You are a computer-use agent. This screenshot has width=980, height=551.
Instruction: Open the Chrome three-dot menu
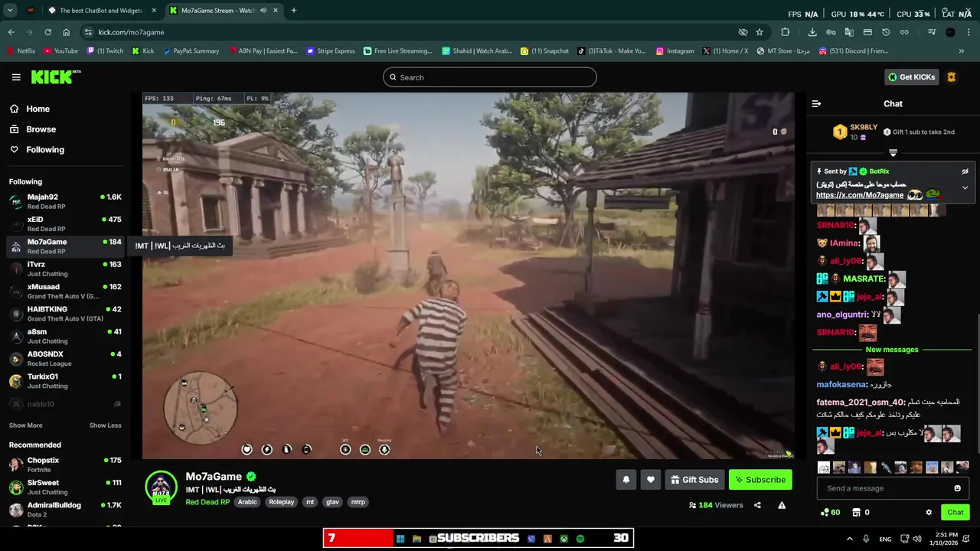969,32
